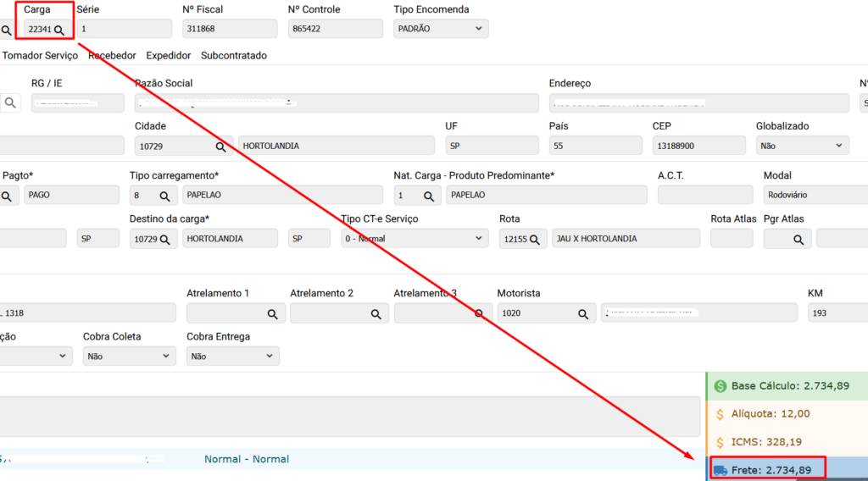Click the Rota search magnifier icon
The image size is (868, 481).
click(x=534, y=239)
